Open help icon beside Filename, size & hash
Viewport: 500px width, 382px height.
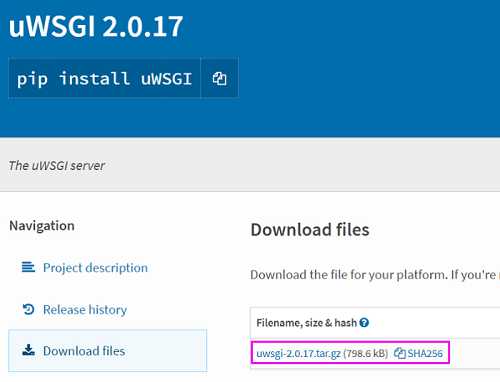click(364, 323)
